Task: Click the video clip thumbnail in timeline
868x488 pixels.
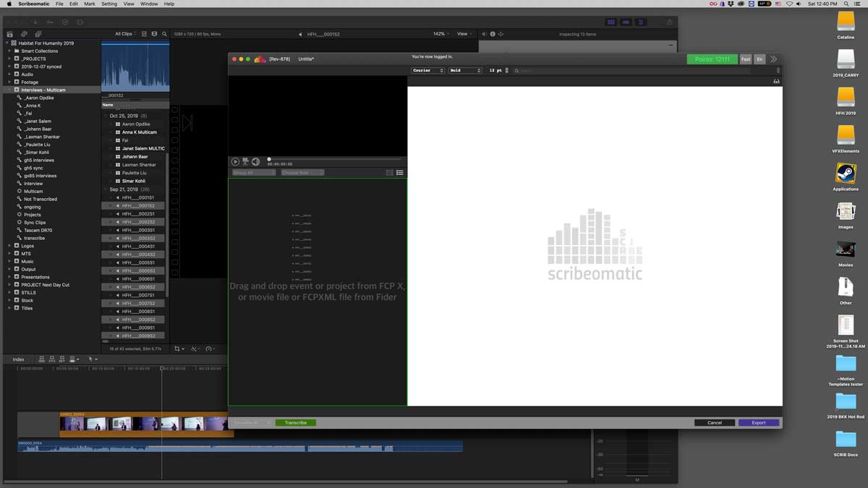Action: pos(147,424)
